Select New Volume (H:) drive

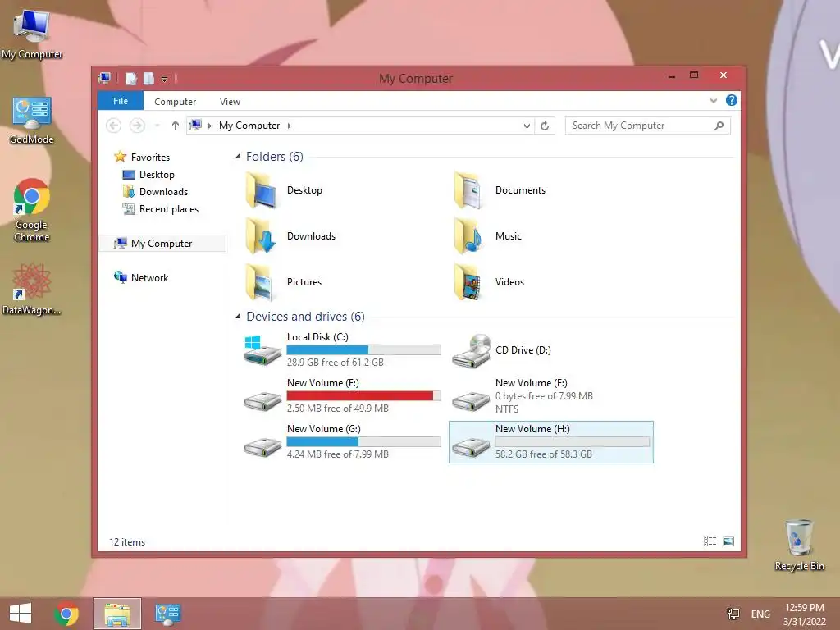pos(550,442)
